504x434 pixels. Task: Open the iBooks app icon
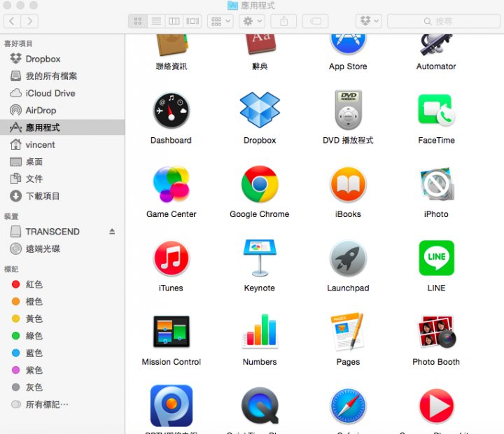click(x=348, y=184)
